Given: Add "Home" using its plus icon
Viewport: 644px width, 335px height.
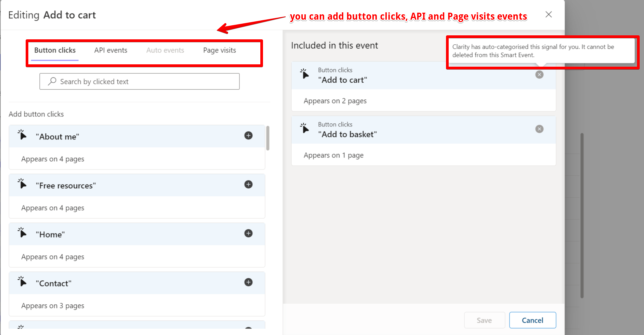Looking at the screenshot, I should tap(248, 233).
